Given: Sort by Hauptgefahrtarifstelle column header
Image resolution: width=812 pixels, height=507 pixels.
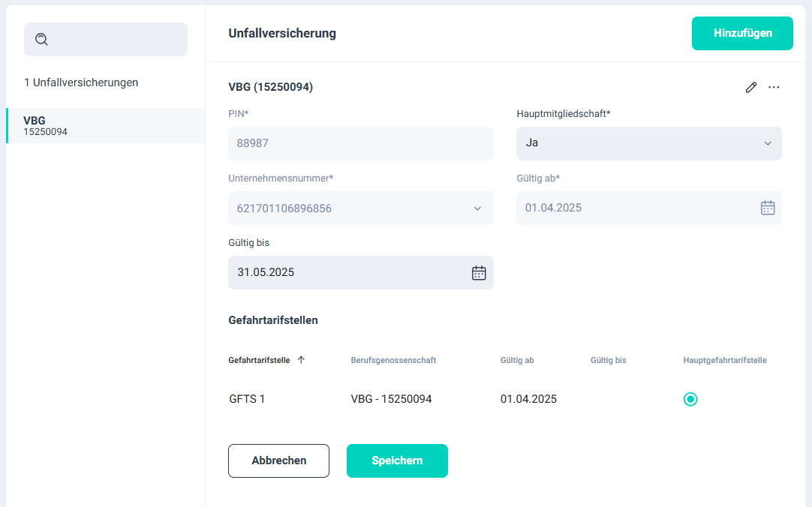Looking at the screenshot, I should coord(724,360).
